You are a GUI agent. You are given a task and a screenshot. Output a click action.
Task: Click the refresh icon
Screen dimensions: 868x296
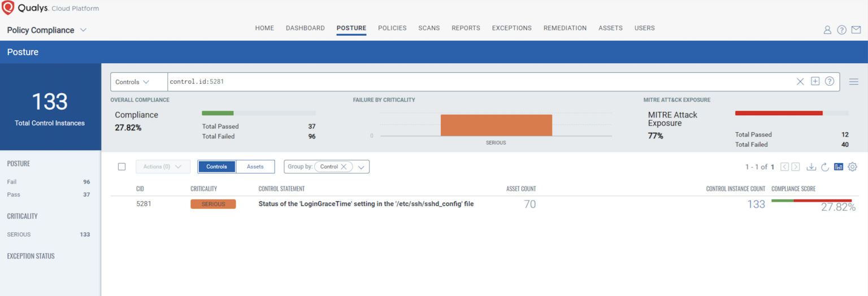[825, 167]
